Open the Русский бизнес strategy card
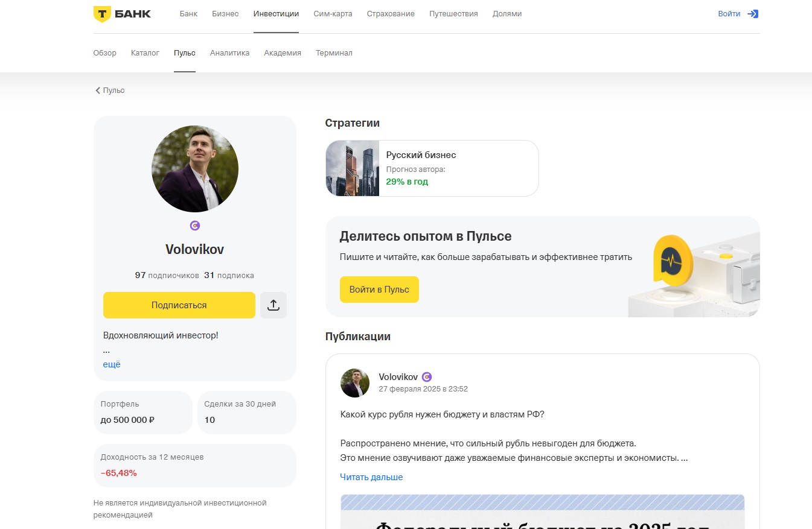Screen dimensions: 812x529 click(432, 168)
